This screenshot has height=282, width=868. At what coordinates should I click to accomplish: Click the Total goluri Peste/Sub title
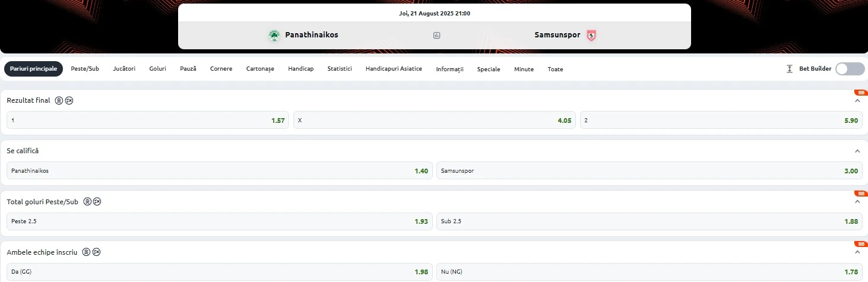(43, 202)
